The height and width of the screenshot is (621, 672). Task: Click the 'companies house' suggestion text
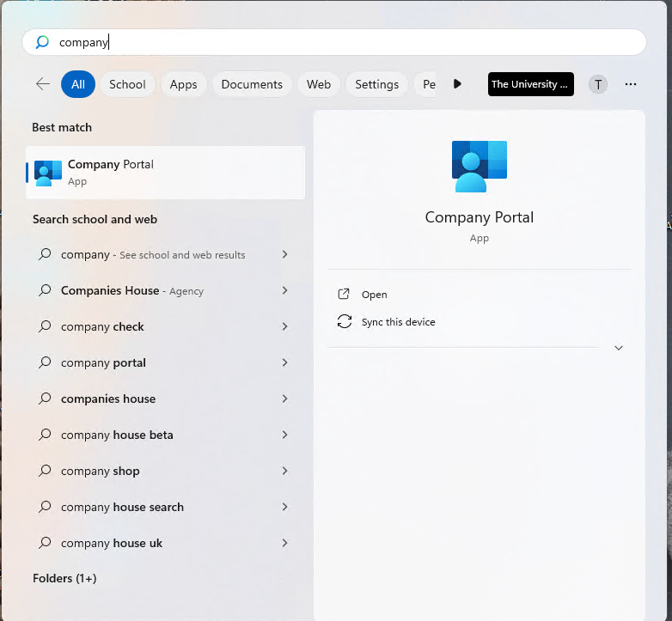(x=108, y=399)
